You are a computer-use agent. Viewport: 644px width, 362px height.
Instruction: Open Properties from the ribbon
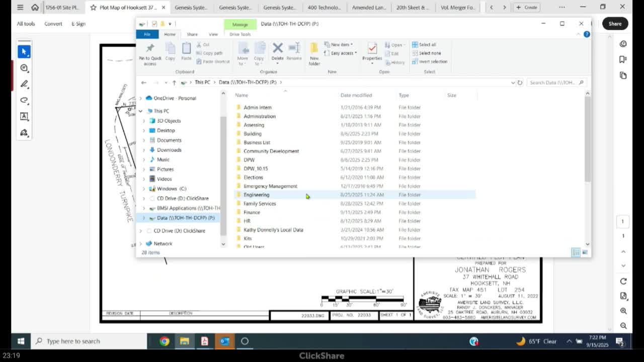click(372, 52)
